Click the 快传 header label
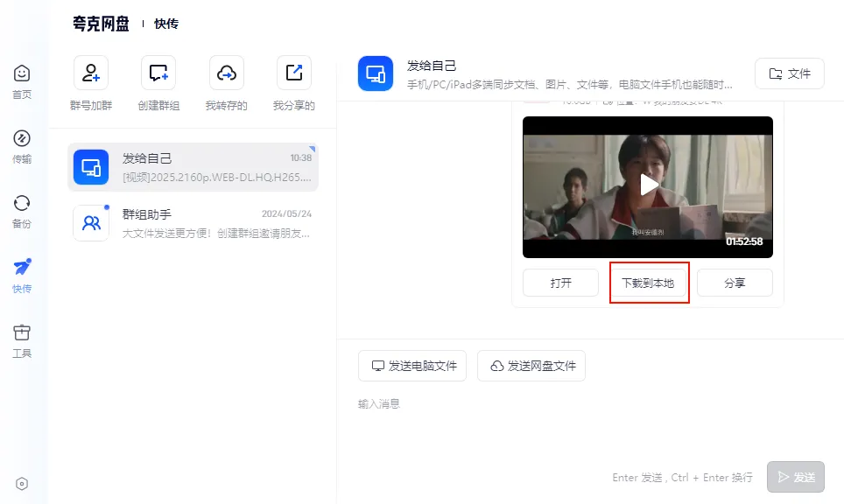Image resolution: width=844 pixels, height=504 pixels. click(x=166, y=24)
